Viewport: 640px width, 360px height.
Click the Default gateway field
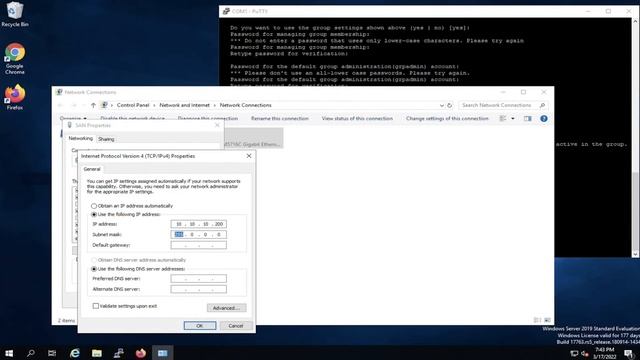[x=198, y=245]
